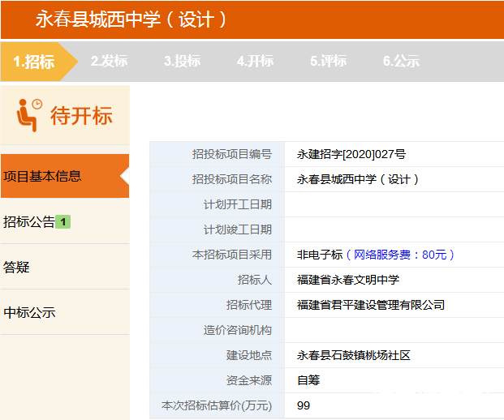Click 福建省永春文明中学 tenderer value
The height and width of the screenshot is (420, 504).
click(x=348, y=280)
